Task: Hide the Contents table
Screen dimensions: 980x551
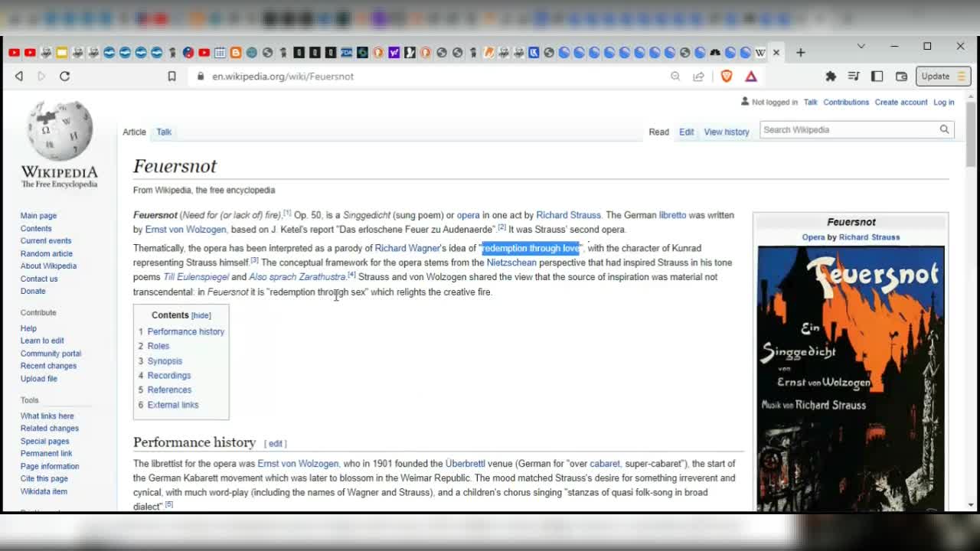Action: [201, 315]
